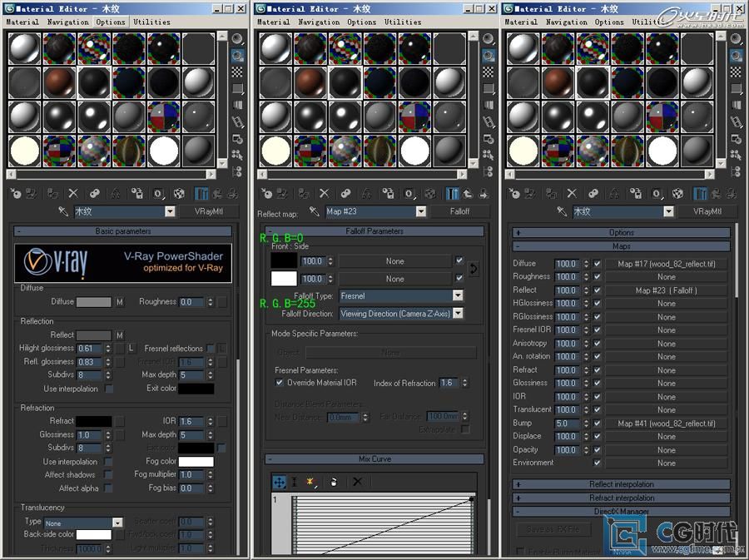Click Hilight glossiness value field

click(x=90, y=349)
